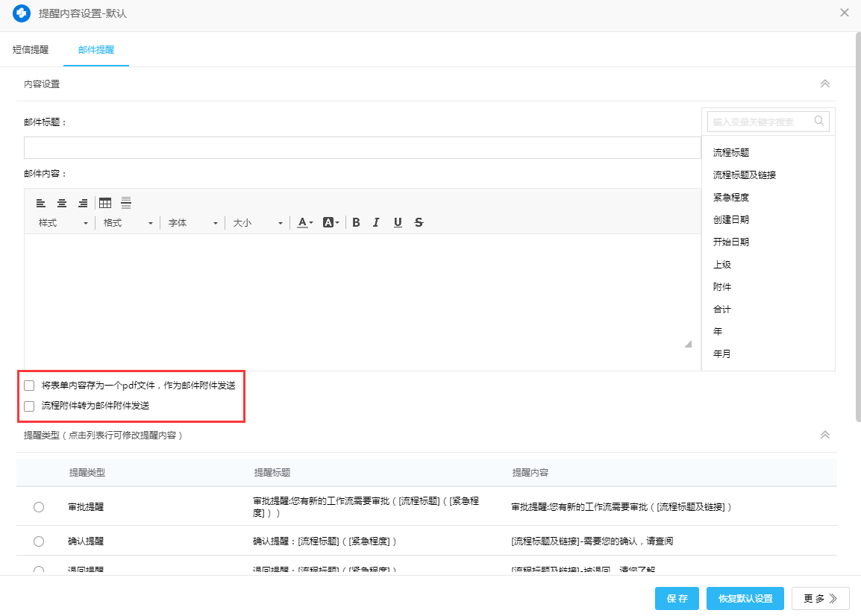The image size is (861, 616).
Task: Collapse the 内容设置 section
Action: tap(824, 84)
